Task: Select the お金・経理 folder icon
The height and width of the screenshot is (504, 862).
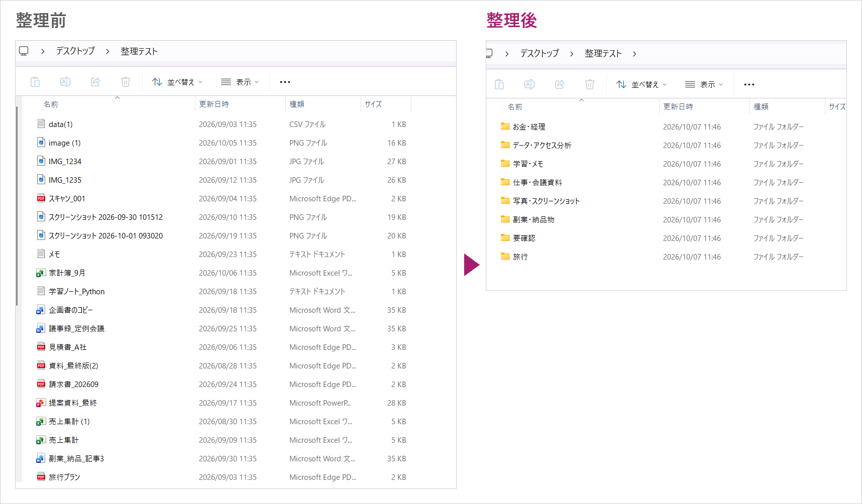Action: 505,127
